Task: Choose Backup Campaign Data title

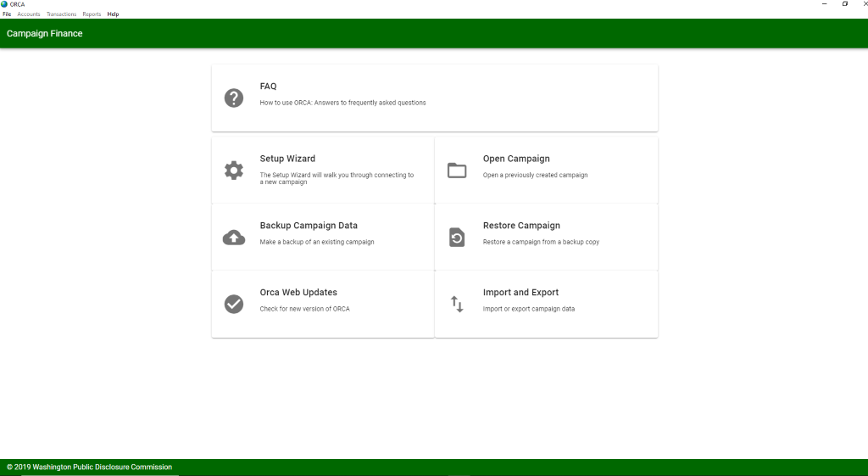Action: tap(309, 226)
